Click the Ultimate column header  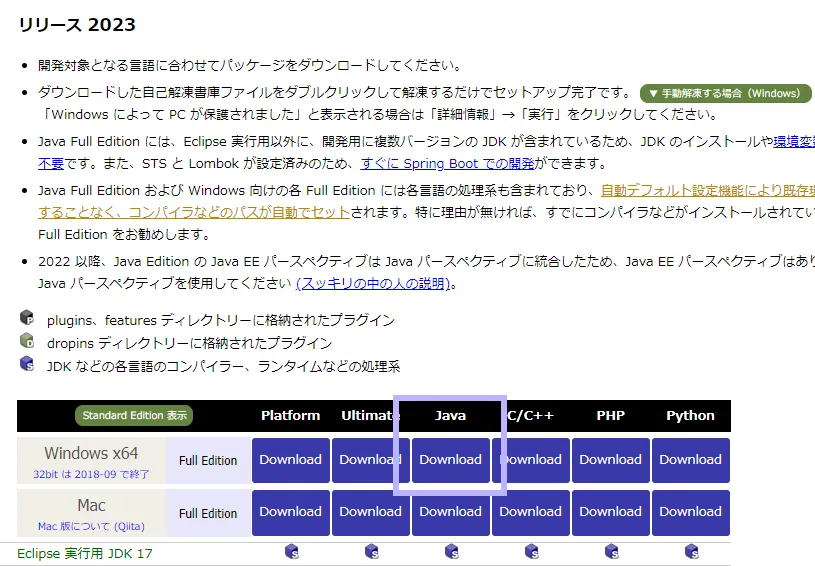[x=371, y=415]
